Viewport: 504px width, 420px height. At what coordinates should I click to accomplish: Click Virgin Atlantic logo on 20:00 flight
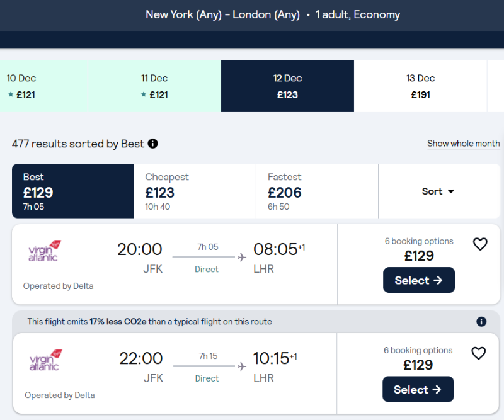[x=43, y=251]
